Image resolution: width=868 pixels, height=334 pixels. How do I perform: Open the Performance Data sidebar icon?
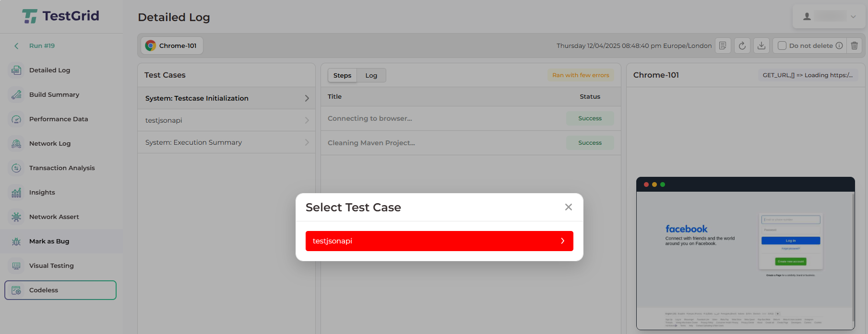coord(16,119)
